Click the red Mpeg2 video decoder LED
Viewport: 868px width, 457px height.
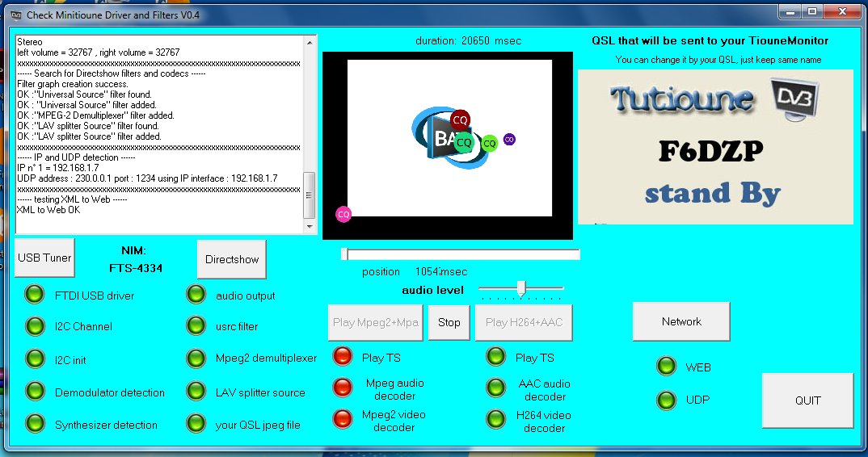point(343,419)
